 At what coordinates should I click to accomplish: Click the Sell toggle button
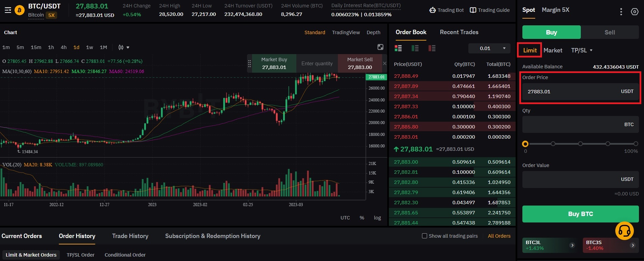pyautogui.click(x=610, y=32)
